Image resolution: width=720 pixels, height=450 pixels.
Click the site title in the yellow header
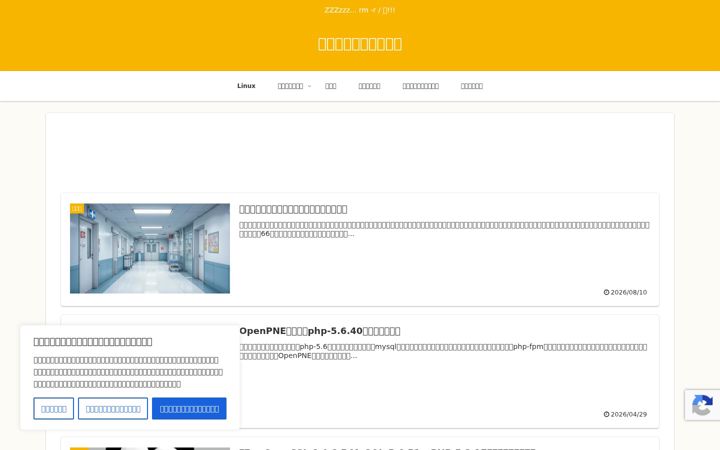click(360, 44)
